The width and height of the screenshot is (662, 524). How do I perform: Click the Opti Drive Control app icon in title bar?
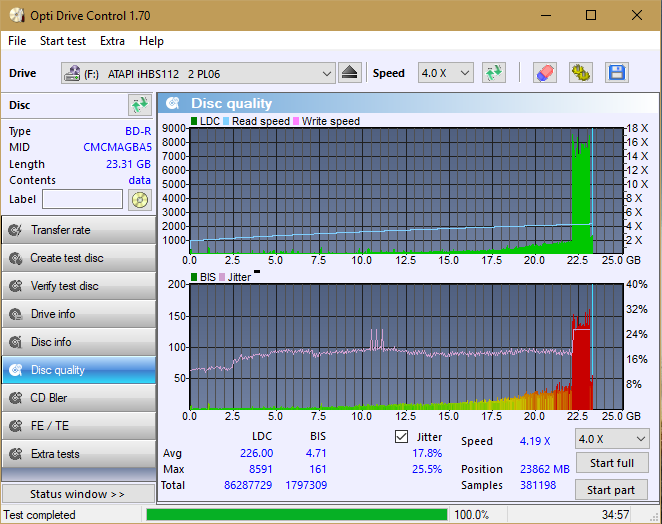17,16
